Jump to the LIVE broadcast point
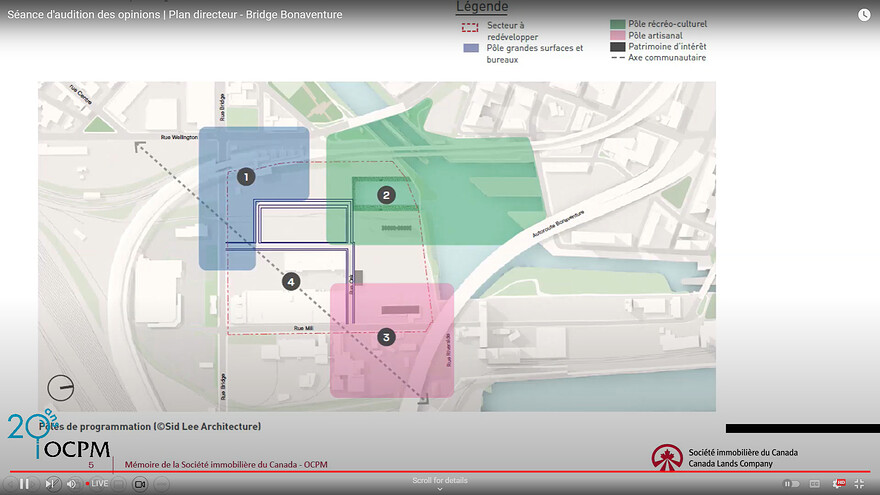880x495 pixels. click(97, 484)
